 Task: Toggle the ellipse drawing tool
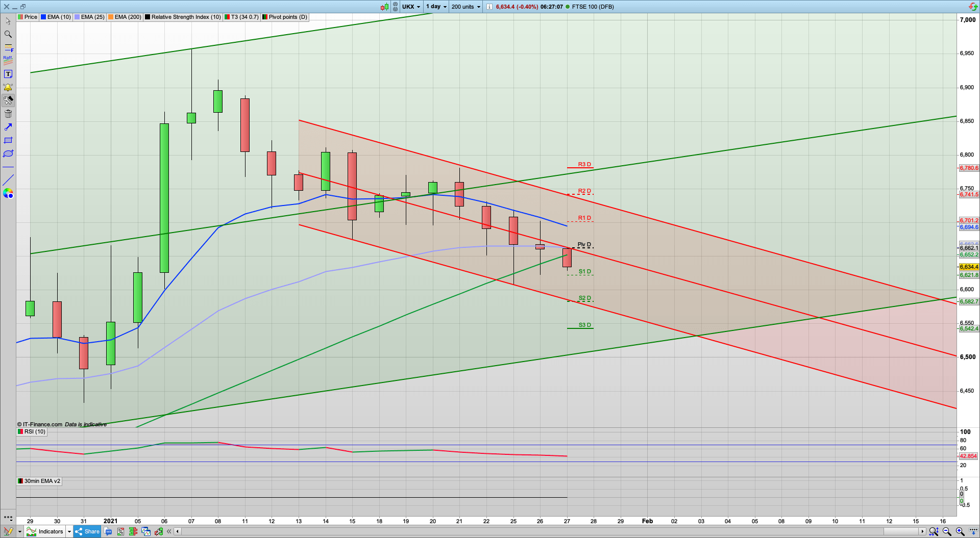[8, 153]
